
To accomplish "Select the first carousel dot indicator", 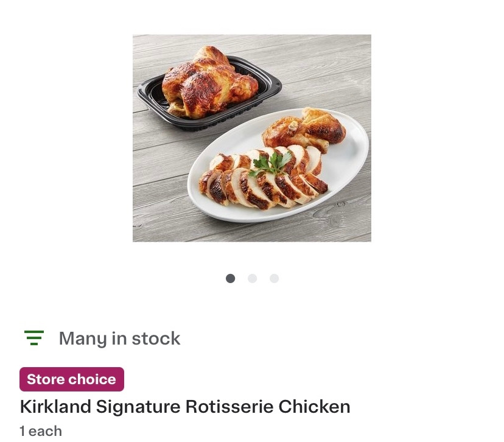I will (x=230, y=278).
